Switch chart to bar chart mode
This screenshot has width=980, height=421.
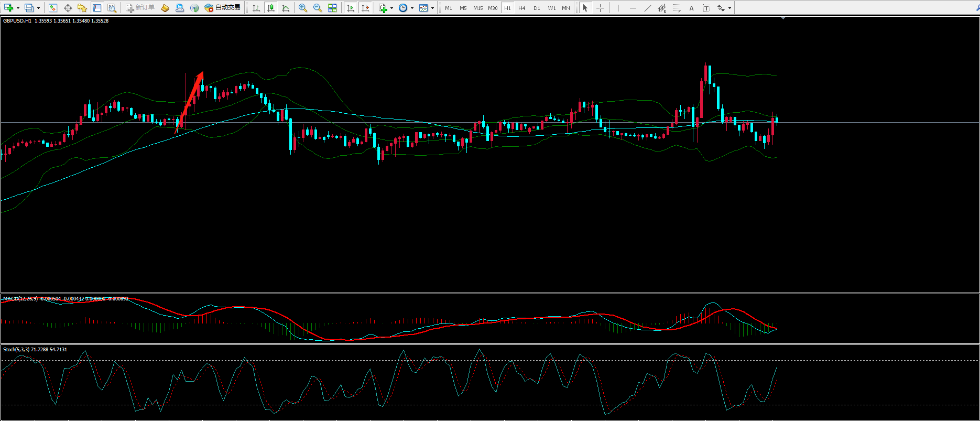[256, 8]
